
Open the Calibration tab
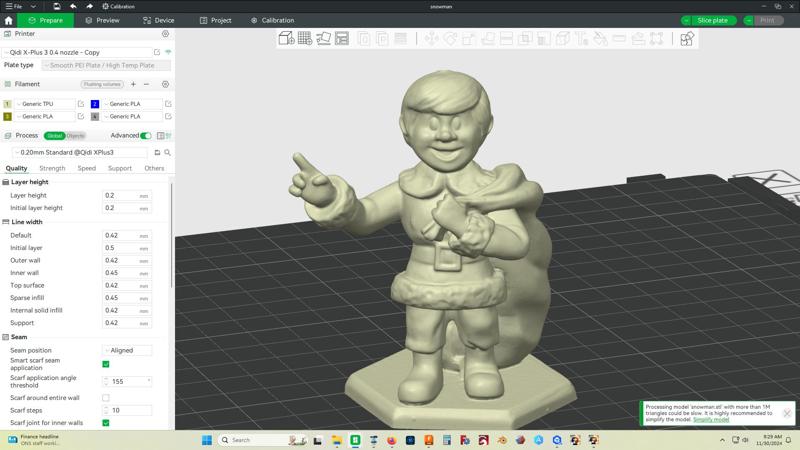tap(272, 20)
